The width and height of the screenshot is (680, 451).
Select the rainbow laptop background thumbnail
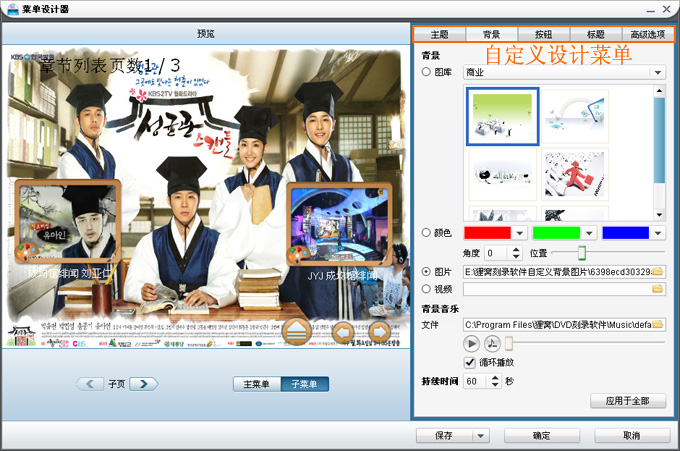[x=575, y=116]
